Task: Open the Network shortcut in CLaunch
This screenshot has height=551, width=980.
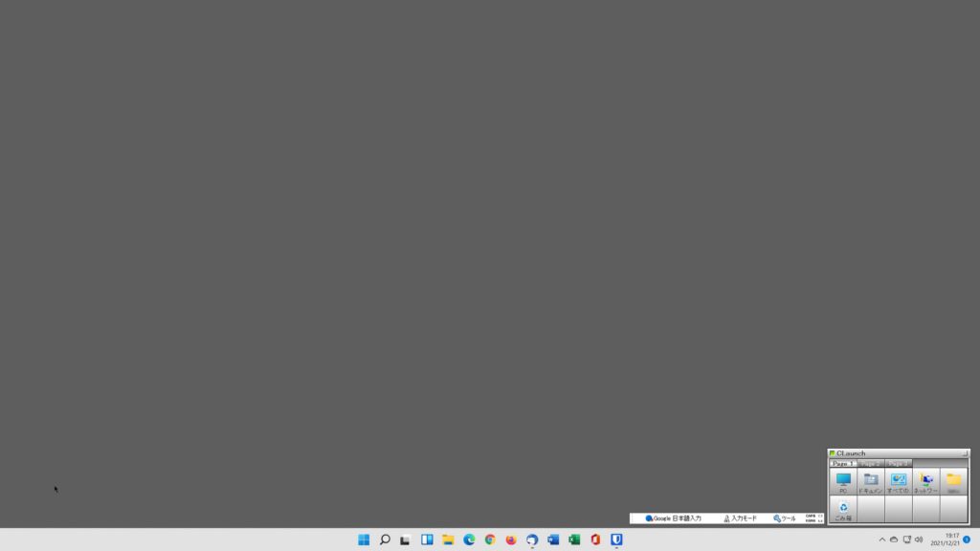Action: pos(925,481)
